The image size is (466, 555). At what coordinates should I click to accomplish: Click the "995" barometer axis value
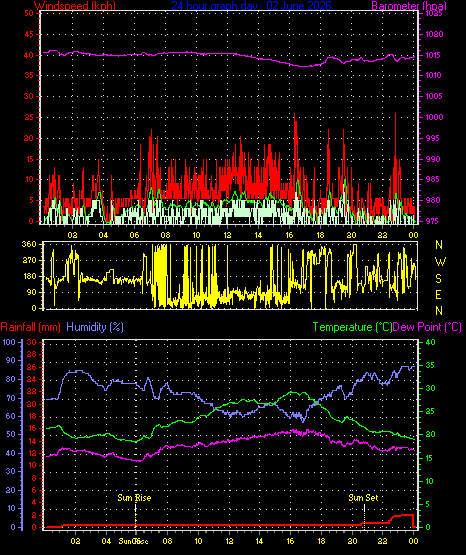(434, 138)
